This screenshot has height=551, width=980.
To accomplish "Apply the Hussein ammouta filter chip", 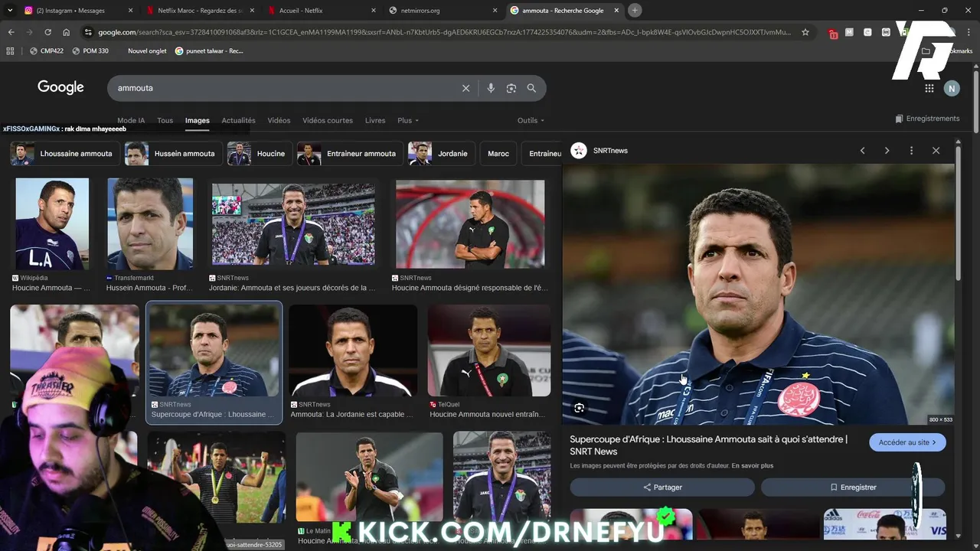I will click(173, 154).
